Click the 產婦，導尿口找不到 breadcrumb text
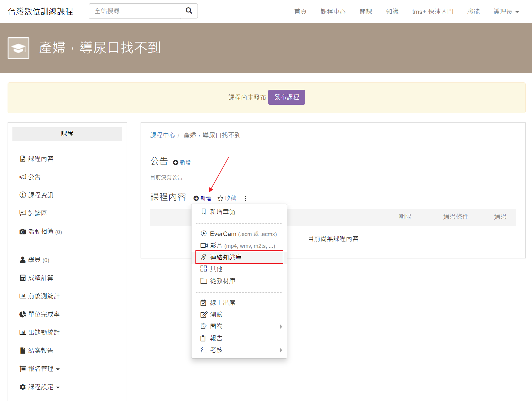 tap(212, 135)
